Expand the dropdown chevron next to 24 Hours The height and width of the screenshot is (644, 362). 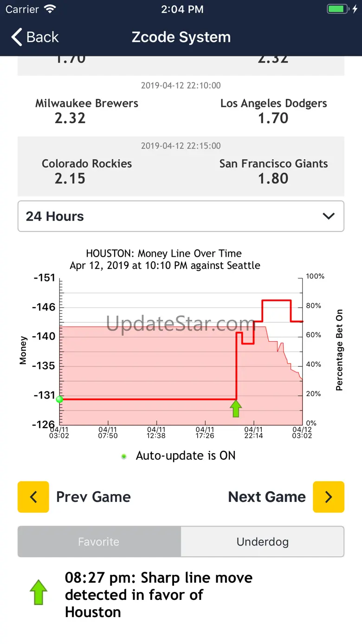329,216
